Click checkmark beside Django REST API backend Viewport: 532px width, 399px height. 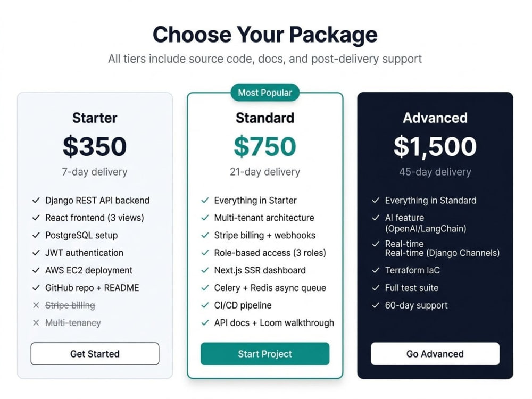[x=36, y=200]
